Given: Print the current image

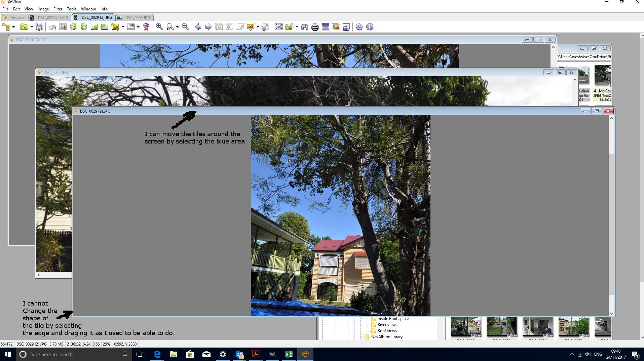Looking at the screenshot, I should (x=315, y=27).
